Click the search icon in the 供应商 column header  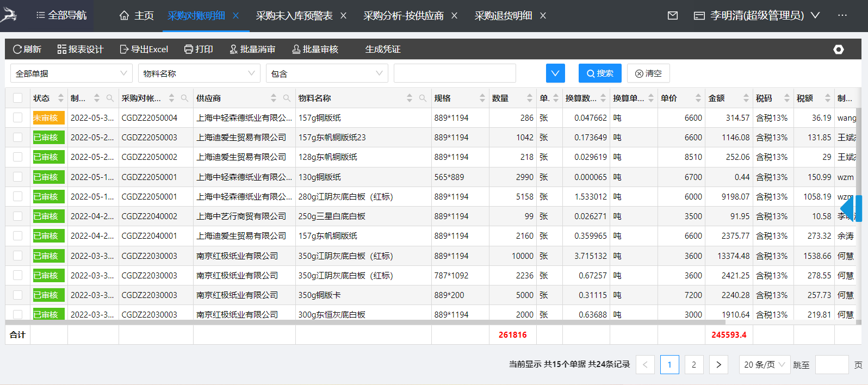coord(287,98)
